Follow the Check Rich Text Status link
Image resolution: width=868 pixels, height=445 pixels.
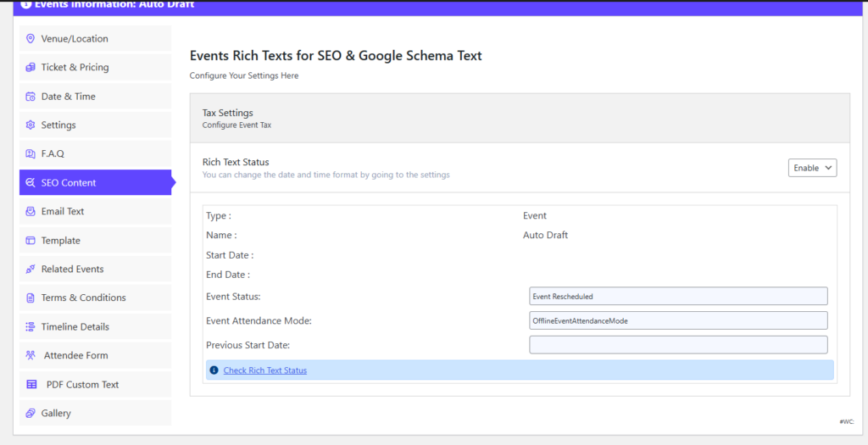(x=264, y=370)
